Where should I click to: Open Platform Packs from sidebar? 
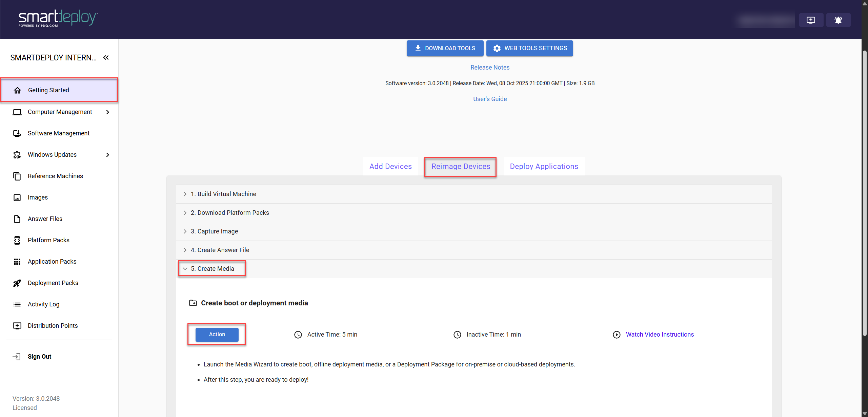tap(48, 240)
